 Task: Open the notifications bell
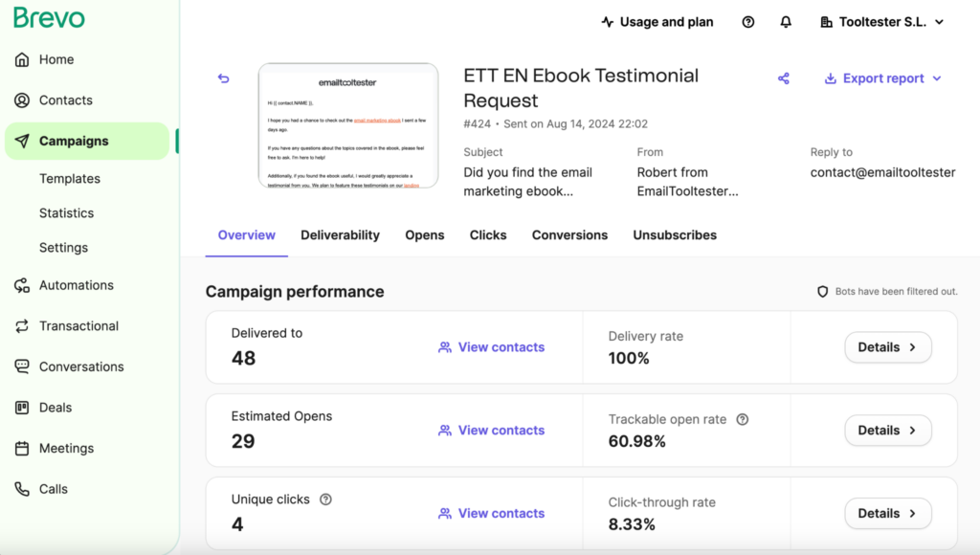[x=786, y=21]
